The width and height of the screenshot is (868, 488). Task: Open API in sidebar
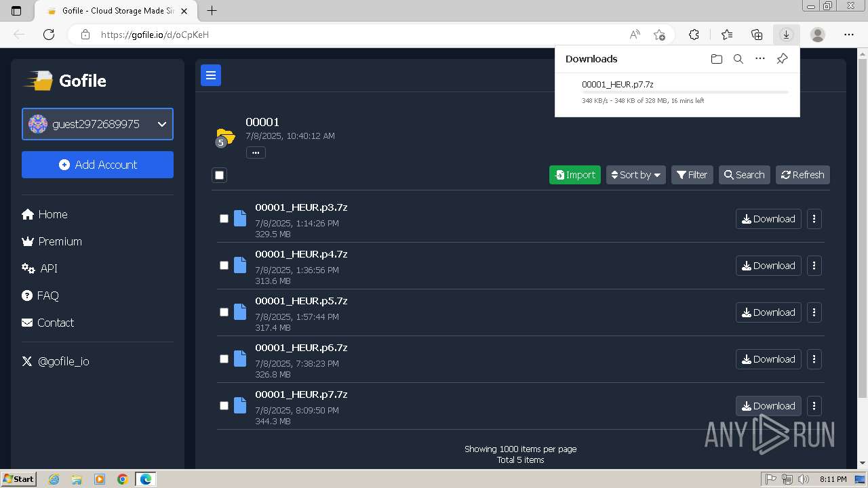[x=39, y=268]
